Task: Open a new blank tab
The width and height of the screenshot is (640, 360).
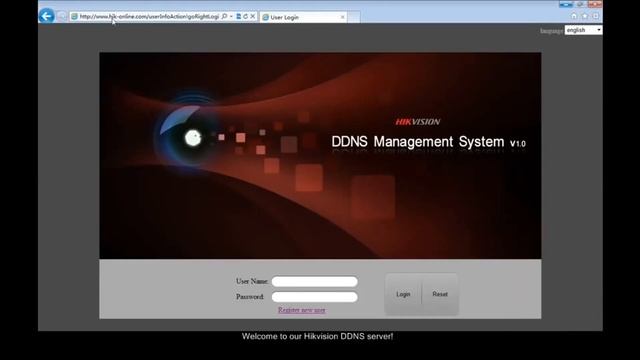Action: (x=353, y=17)
